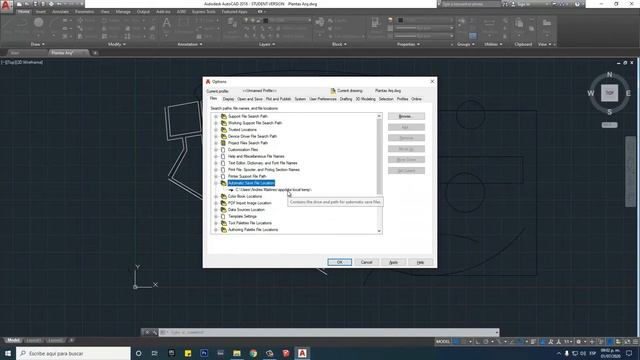Expand the Draw panel dropdown

coord(38,44)
